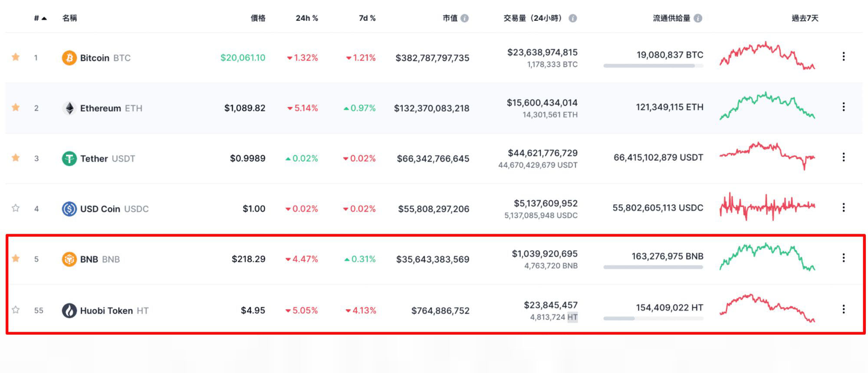The image size is (868, 373).
Task: Click Huobi Token volume $23,845,457
Action: 551,305
